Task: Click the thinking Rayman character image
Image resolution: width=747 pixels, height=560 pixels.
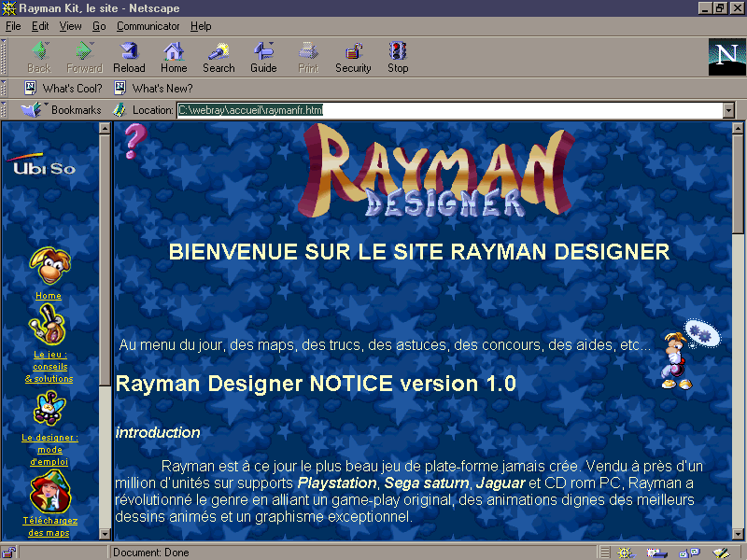Action: pos(691,355)
